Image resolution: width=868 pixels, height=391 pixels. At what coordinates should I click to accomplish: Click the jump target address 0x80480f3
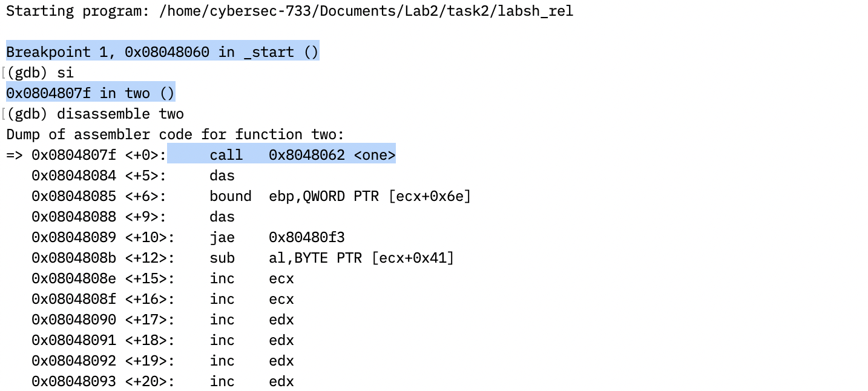pos(307,238)
